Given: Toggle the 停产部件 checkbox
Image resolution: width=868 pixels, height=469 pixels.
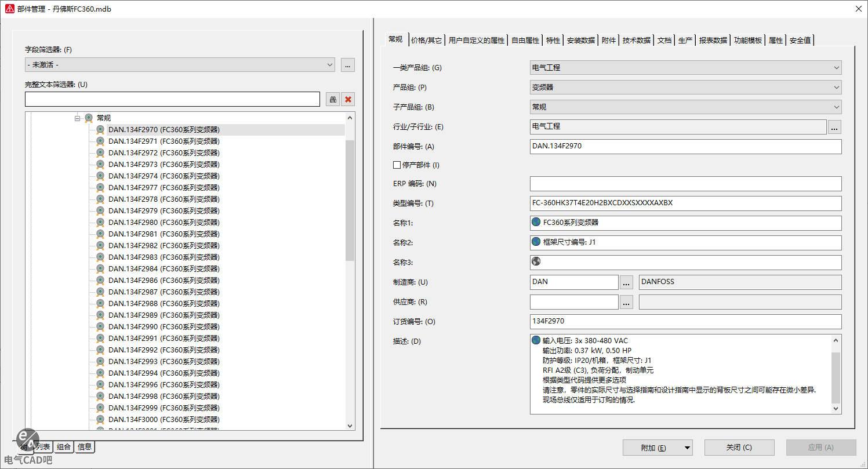Looking at the screenshot, I should point(397,165).
